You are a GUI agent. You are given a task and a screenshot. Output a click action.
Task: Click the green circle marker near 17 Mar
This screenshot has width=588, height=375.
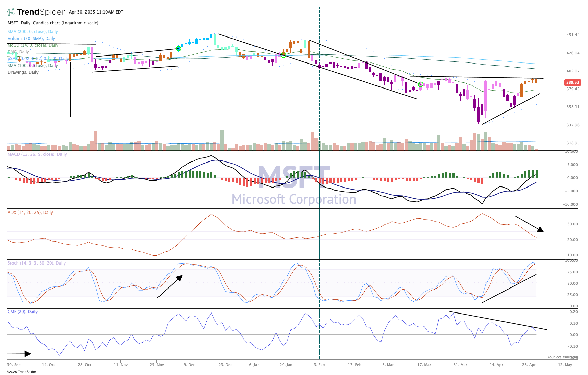pos(421,84)
